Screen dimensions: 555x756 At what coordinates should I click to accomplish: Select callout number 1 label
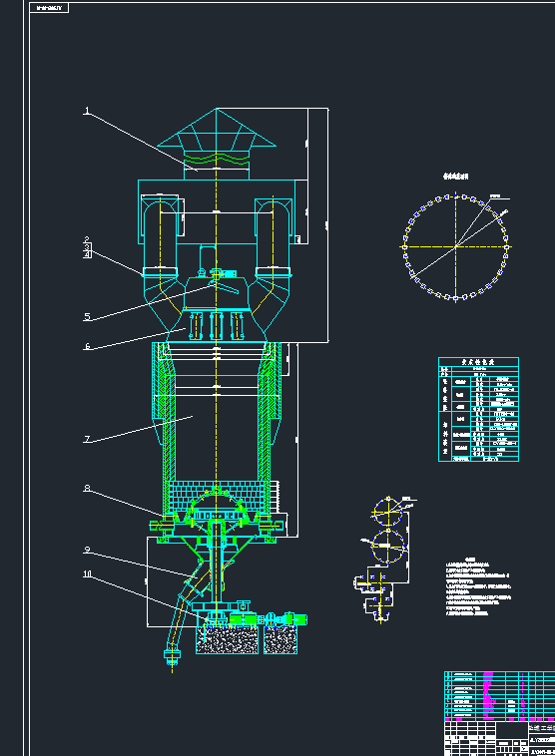point(87,111)
